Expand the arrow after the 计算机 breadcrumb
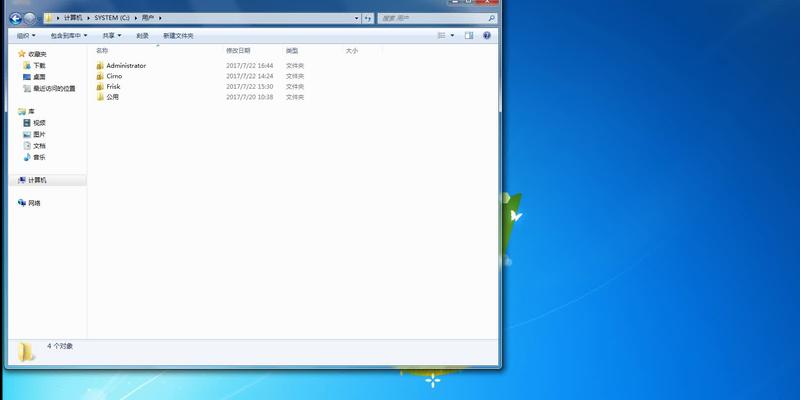Image resolution: width=800 pixels, height=400 pixels. (88, 18)
